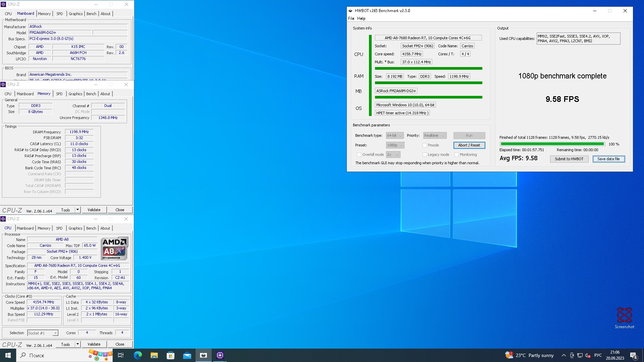The image size is (644, 362).
Task: Change the РУС input language indicator
Action: 598,355
